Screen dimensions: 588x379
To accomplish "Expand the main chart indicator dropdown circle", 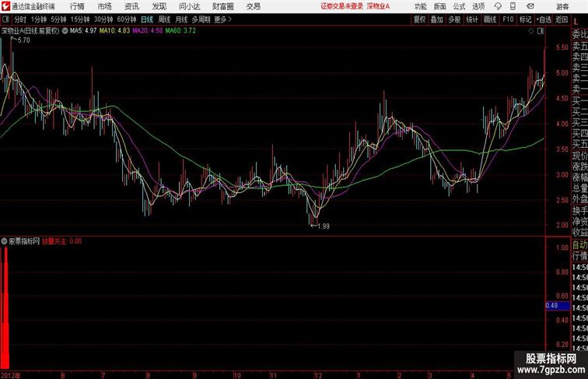I will [x=65, y=31].
